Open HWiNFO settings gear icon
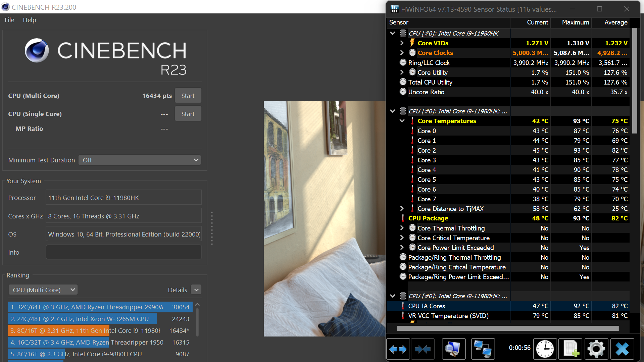Viewport: 644px width, 362px height. click(596, 349)
